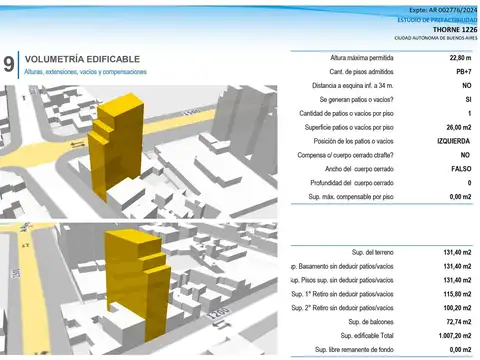Click the 'Altura máxima permitida' label
The width and height of the screenshot is (480, 360).
coord(362,58)
